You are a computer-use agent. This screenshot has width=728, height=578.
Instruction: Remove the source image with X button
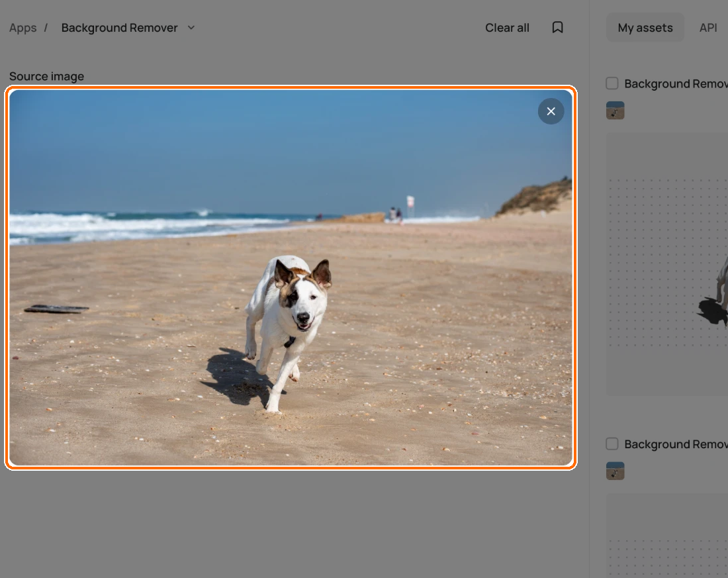click(551, 111)
